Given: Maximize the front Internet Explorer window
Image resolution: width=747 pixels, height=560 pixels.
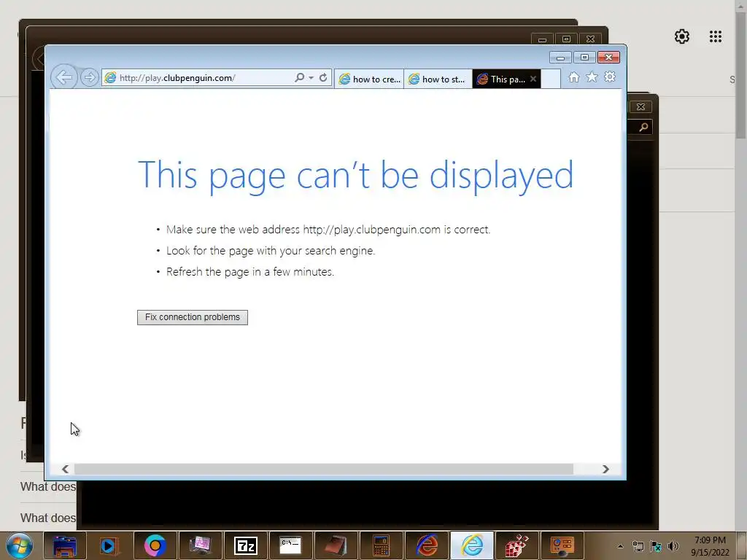Looking at the screenshot, I should [x=584, y=58].
